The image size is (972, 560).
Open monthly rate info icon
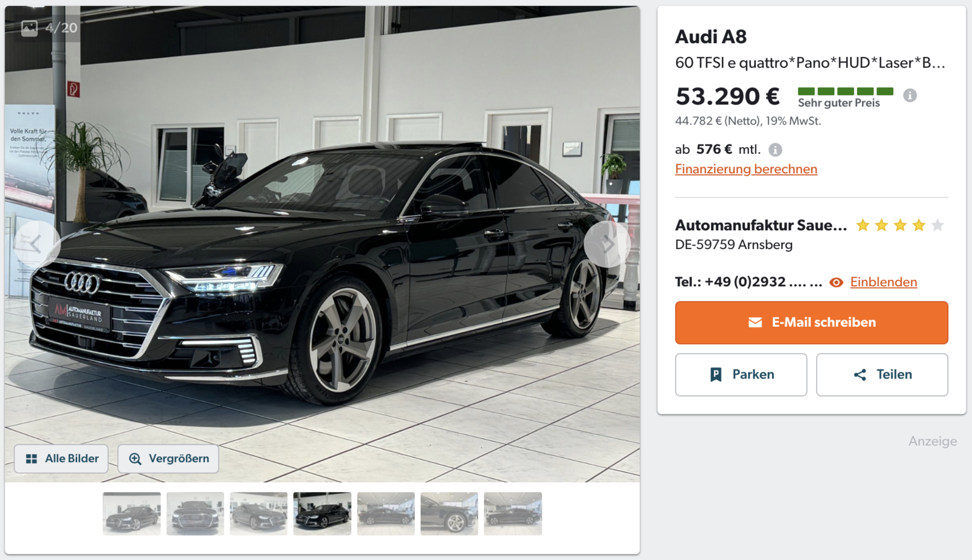[x=775, y=149]
